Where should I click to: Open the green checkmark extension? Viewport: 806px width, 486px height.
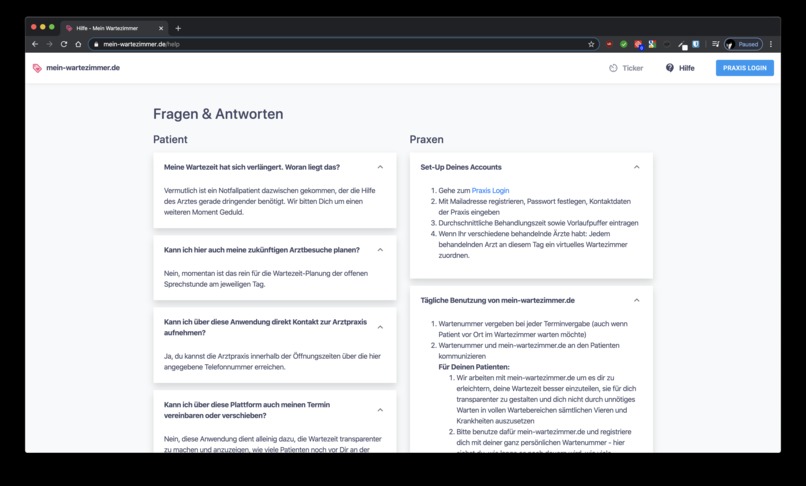pyautogui.click(x=624, y=44)
